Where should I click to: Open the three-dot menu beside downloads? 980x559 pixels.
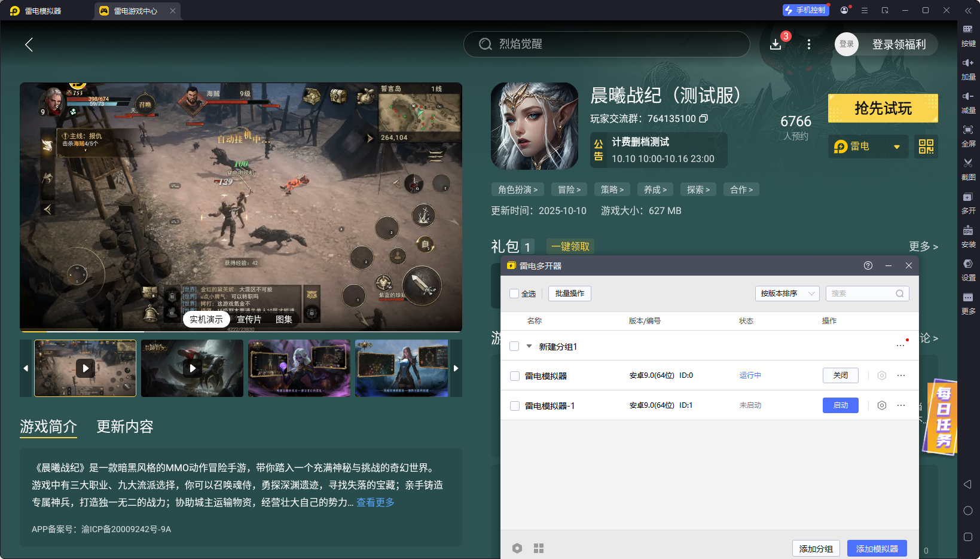(809, 44)
